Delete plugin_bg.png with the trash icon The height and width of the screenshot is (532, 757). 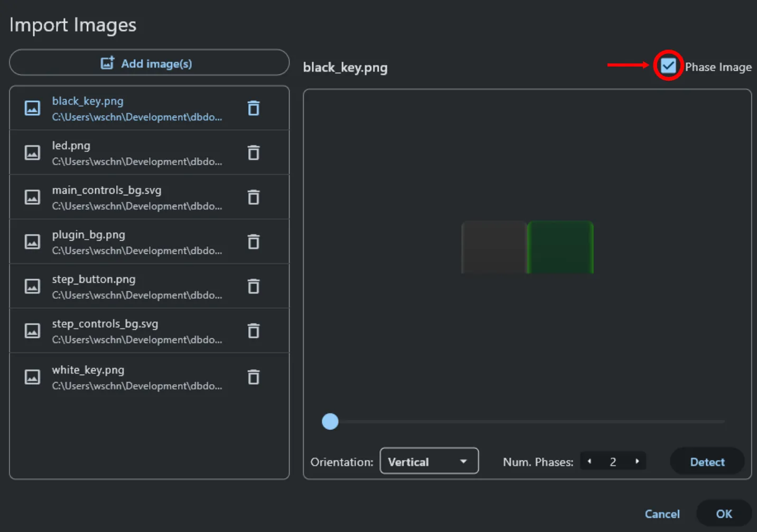point(254,242)
